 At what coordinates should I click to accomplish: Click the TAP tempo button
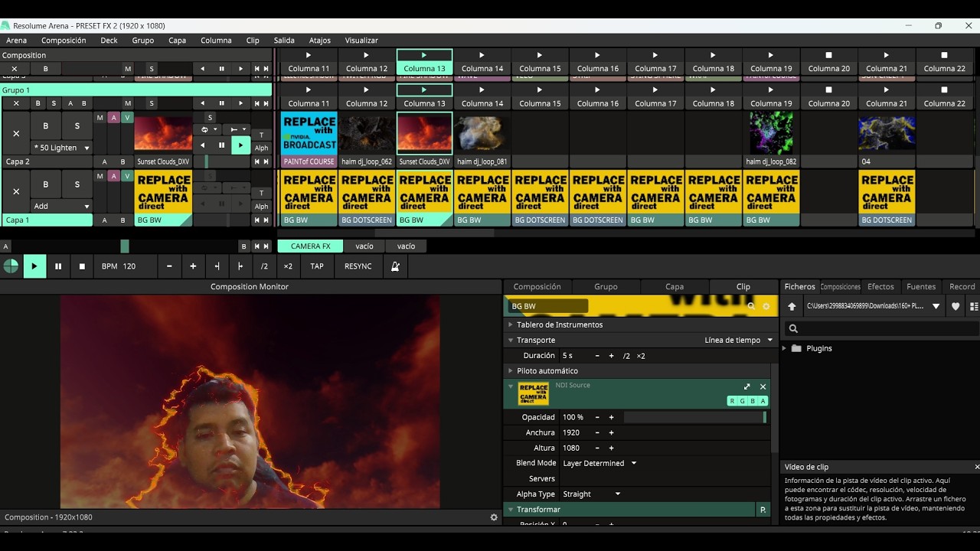click(317, 266)
